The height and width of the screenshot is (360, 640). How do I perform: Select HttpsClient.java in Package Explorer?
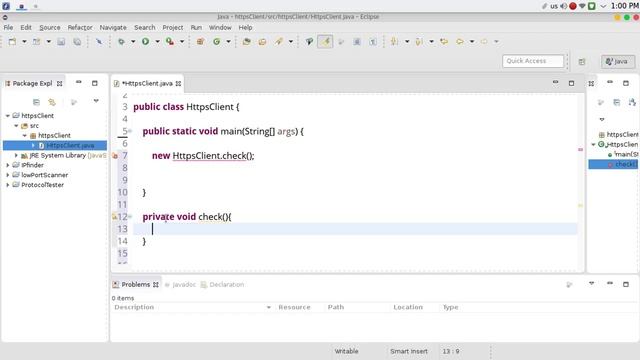point(70,145)
